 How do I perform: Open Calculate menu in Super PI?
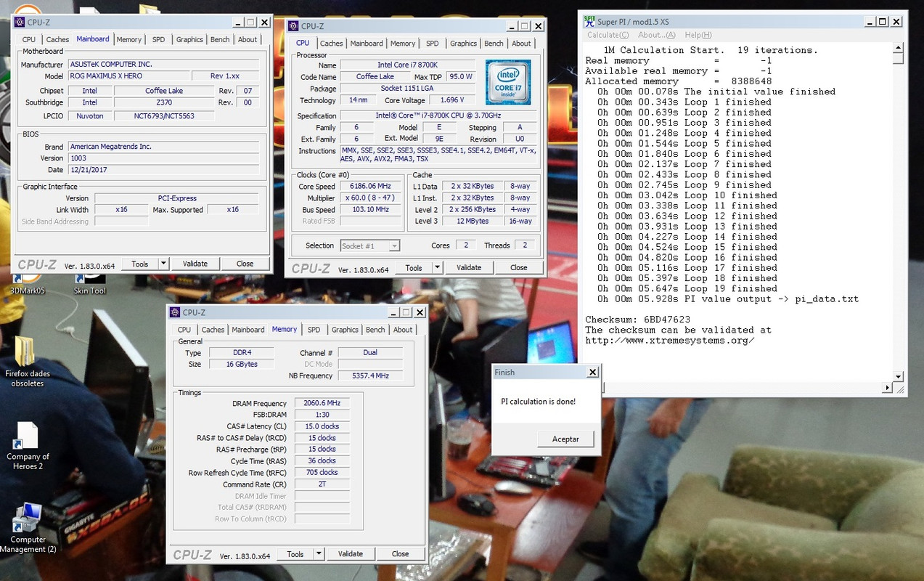(608, 35)
